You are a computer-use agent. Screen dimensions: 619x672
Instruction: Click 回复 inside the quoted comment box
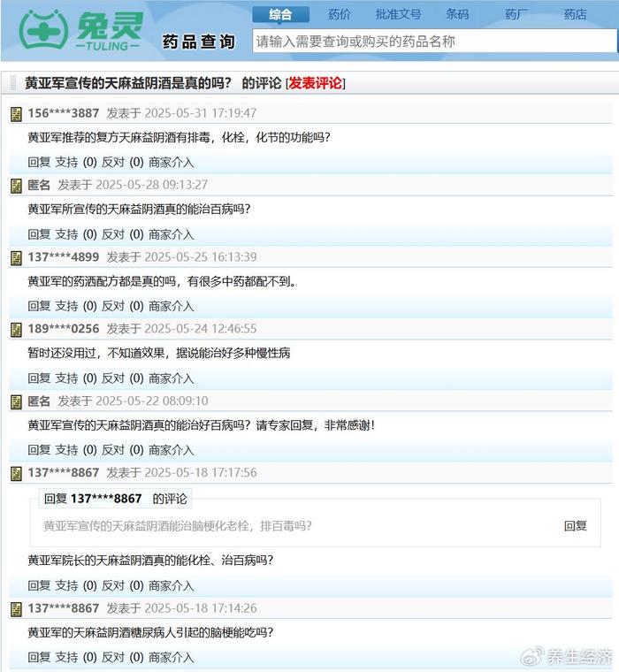point(576,526)
